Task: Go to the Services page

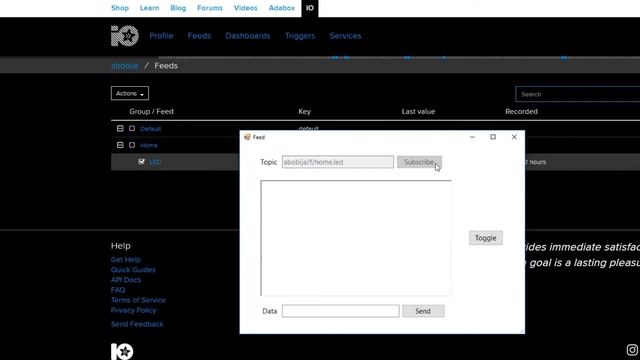Action: tap(345, 36)
